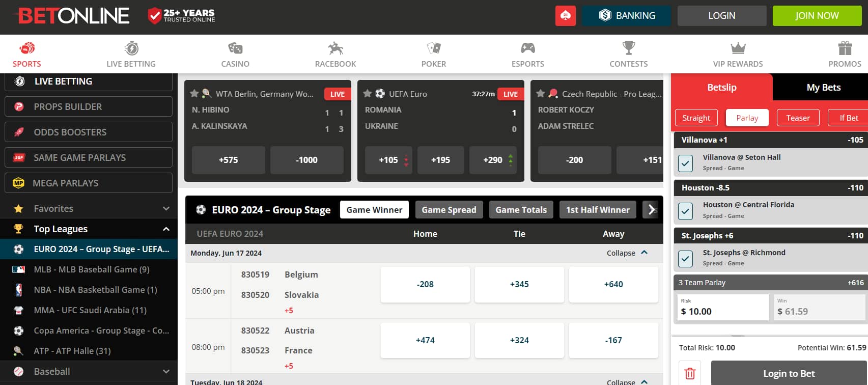Screen dimensions: 868x385
Task: Uncheck the Villanova @ Seton Hall selection
Action: [x=686, y=163]
